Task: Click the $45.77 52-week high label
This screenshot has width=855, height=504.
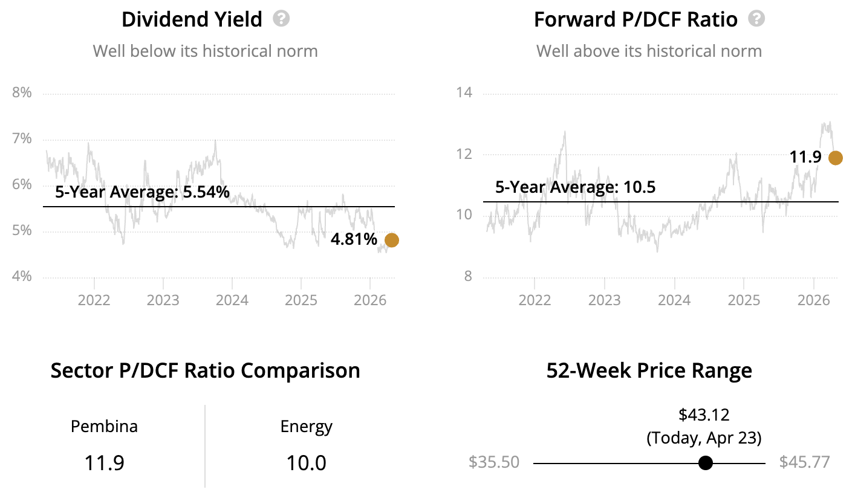Action: [804, 462]
